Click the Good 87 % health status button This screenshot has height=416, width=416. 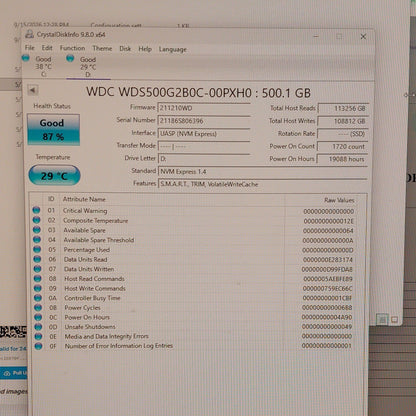53,130
